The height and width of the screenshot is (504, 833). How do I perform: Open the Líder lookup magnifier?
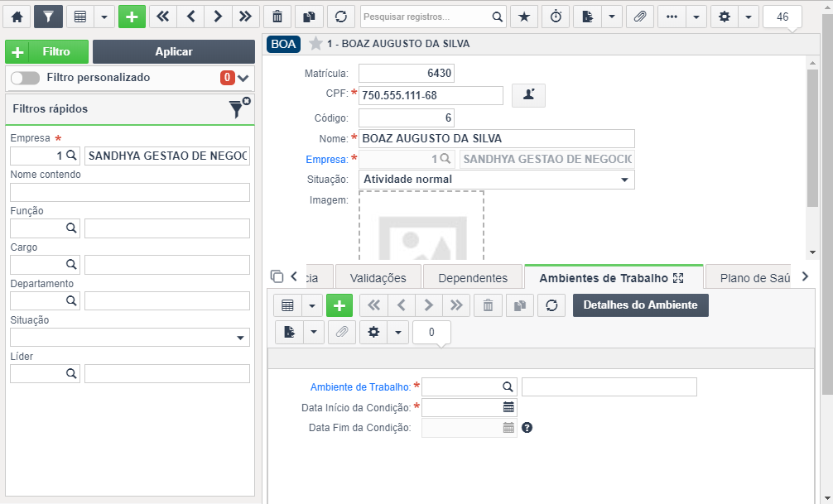[71, 373]
